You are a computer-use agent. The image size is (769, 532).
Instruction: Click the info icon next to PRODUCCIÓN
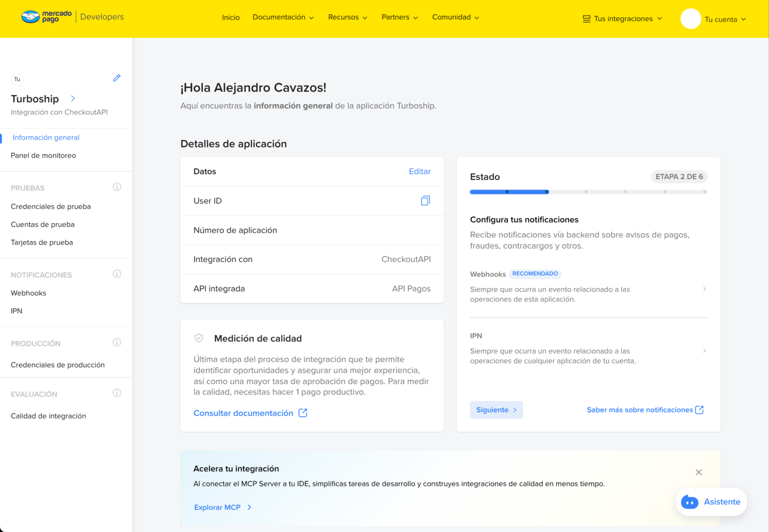point(117,343)
